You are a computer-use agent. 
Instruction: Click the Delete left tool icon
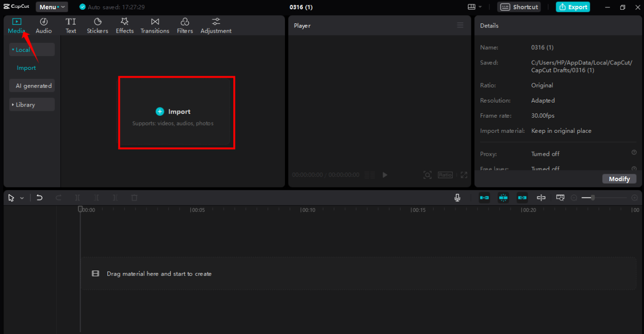[97, 197]
